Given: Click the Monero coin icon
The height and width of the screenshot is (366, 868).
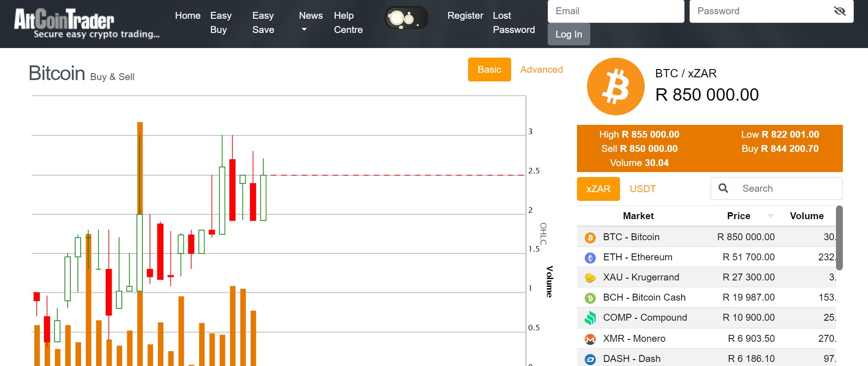Looking at the screenshot, I should click(590, 339).
